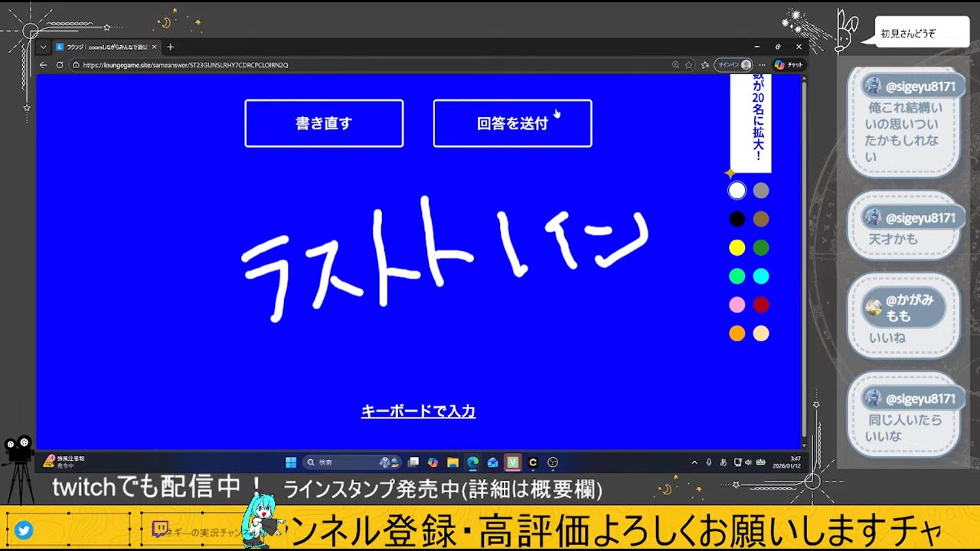Toggle the あ IME input mode
The height and width of the screenshot is (551, 980).
[724, 462]
